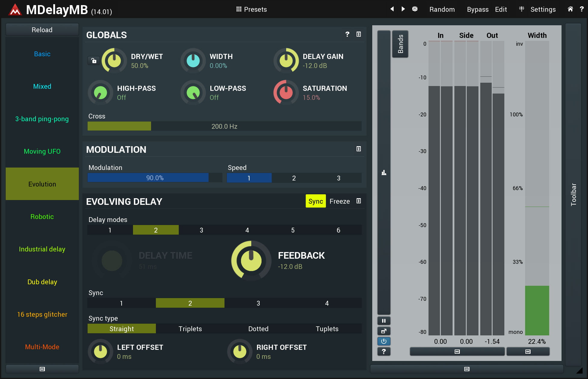Select the Dub delay preset tab

pyautogui.click(x=42, y=282)
